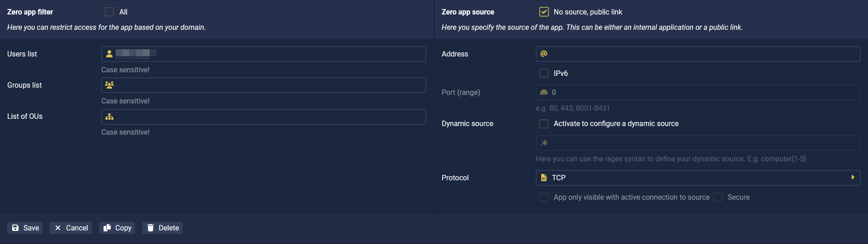Screen dimensions: 868x244
Task: Cancel the current changes
Action: click(x=71, y=228)
